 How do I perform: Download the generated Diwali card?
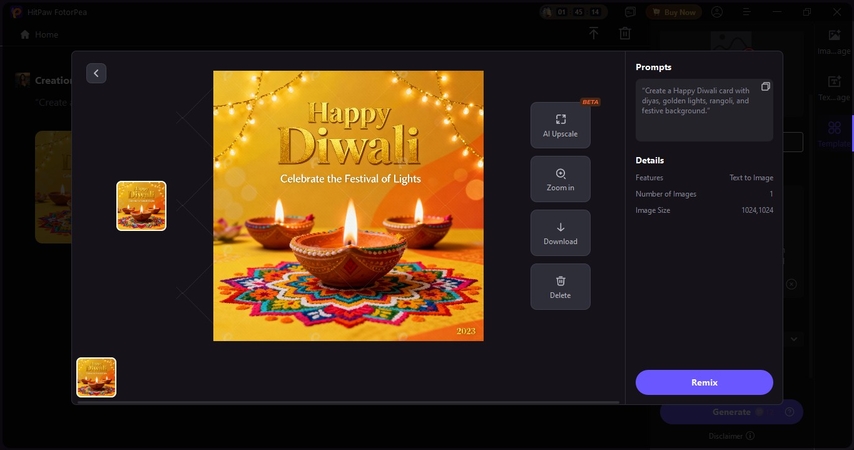(560, 233)
